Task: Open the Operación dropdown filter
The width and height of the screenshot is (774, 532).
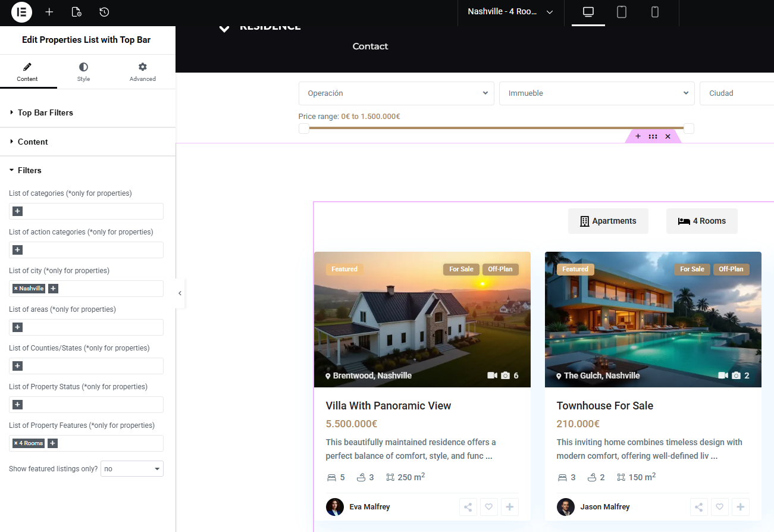Action: click(396, 93)
